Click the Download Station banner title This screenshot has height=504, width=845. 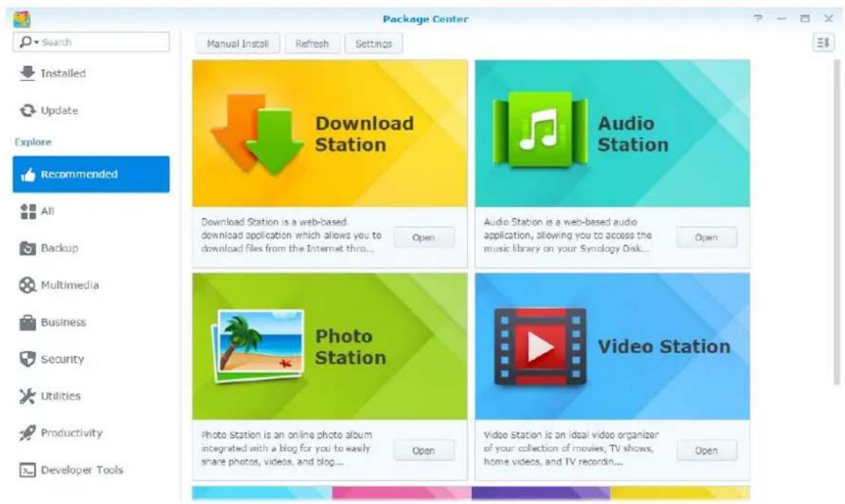pos(364,133)
